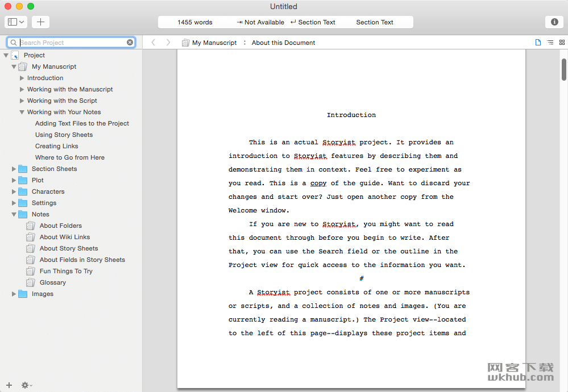The width and height of the screenshot is (568, 392).
Task: Expand Working with the Script
Action: pos(22,101)
